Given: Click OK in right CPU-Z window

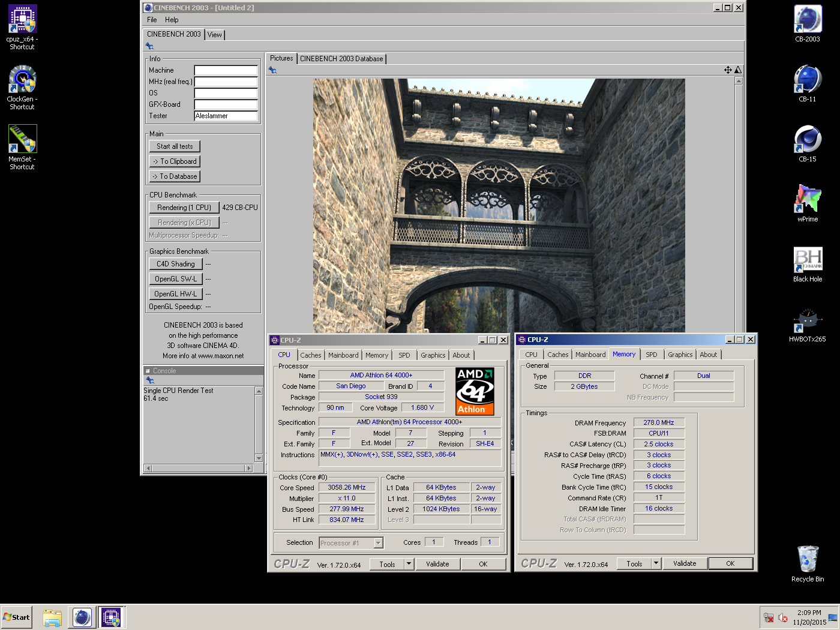Looking at the screenshot, I should point(730,563).
